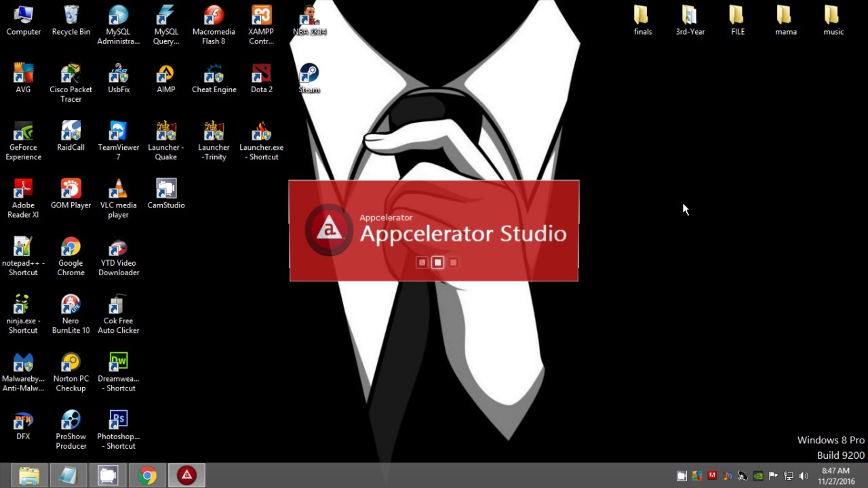The height and width of the screenshot is (488, 868).
Task: Select Adobe Reader XI icon
Action: coord(24,199)
